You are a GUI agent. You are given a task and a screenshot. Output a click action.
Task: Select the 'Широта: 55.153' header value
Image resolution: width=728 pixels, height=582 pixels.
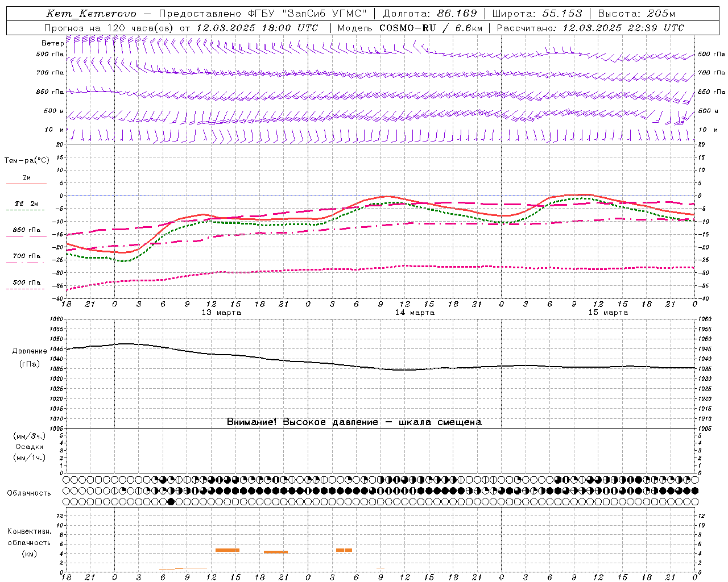pos(537,14)
